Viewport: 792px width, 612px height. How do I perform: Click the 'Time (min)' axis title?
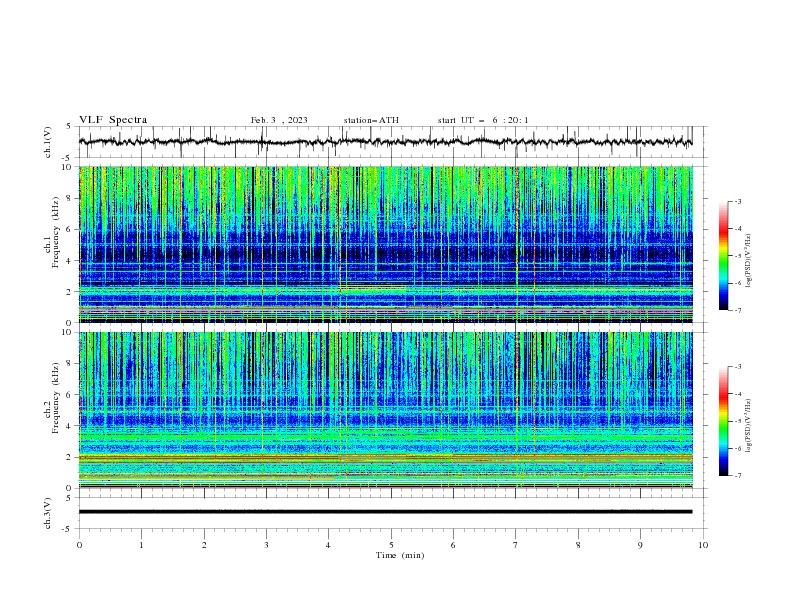400,555
